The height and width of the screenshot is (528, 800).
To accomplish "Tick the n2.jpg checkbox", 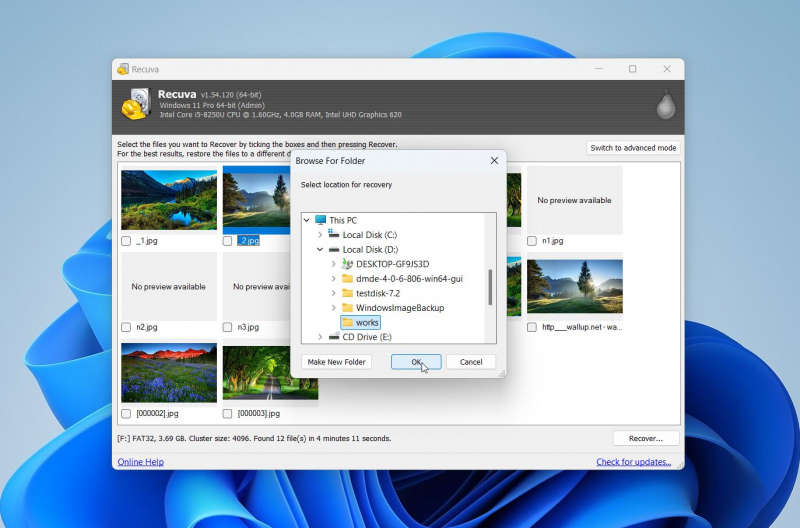I will (x=126, y=327).
